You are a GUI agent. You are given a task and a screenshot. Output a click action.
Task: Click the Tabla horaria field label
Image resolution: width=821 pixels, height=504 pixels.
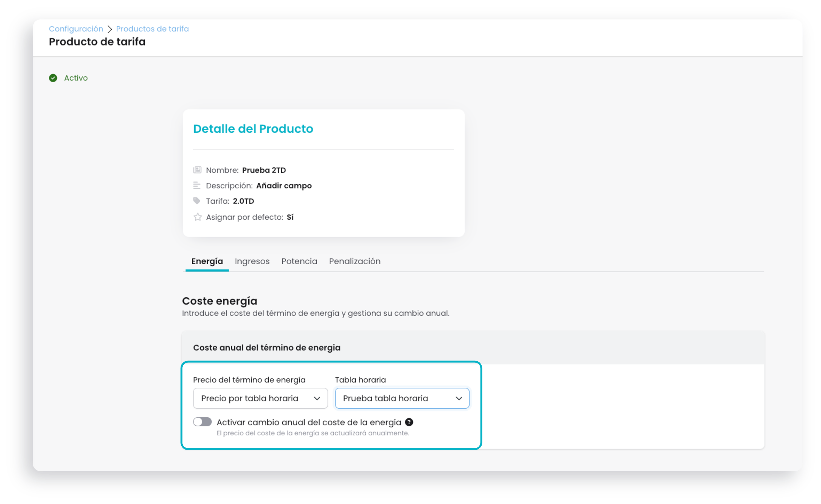[360, 380]
